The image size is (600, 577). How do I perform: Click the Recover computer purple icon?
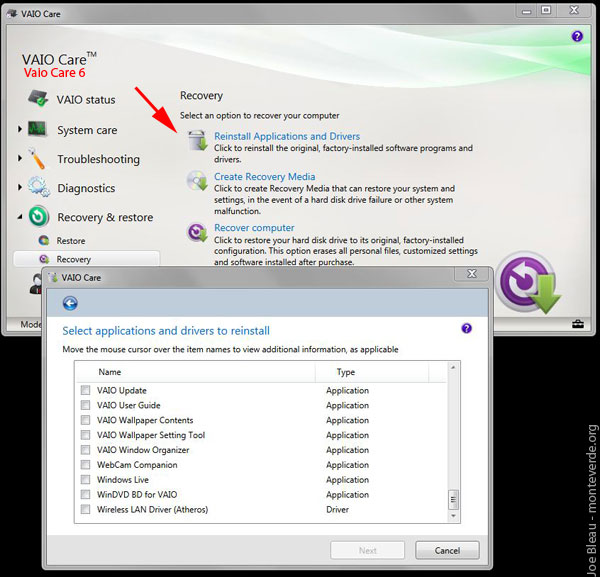coord(197,232)
